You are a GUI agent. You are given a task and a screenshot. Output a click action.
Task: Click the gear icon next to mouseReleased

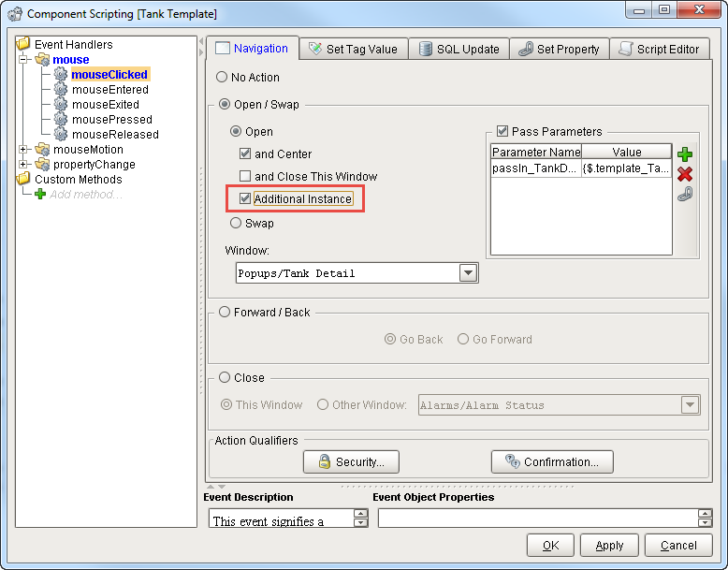[61, 134]
